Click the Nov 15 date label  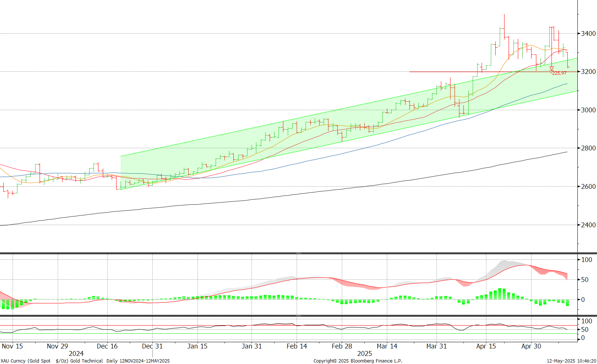click(12, 346)
